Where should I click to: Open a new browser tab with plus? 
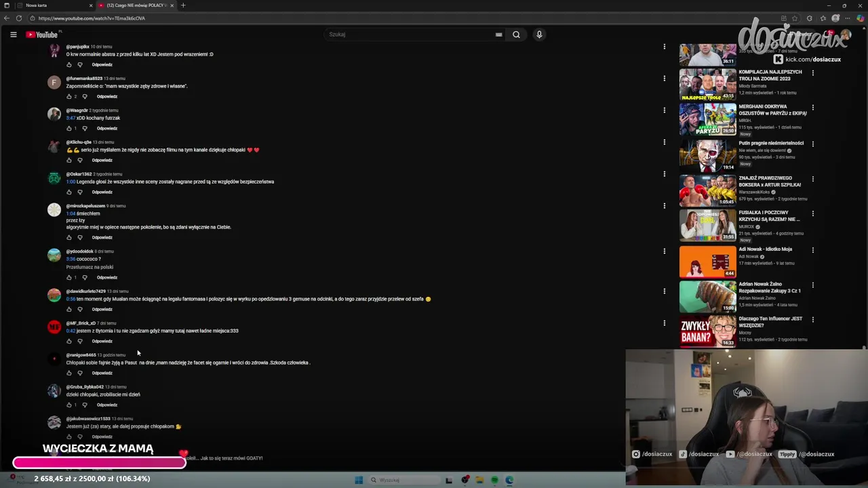(182, 5)
